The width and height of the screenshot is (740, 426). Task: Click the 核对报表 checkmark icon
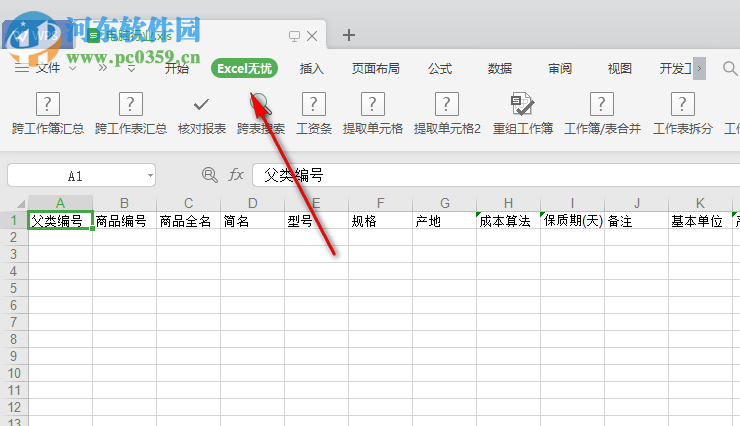pos(202,104)
